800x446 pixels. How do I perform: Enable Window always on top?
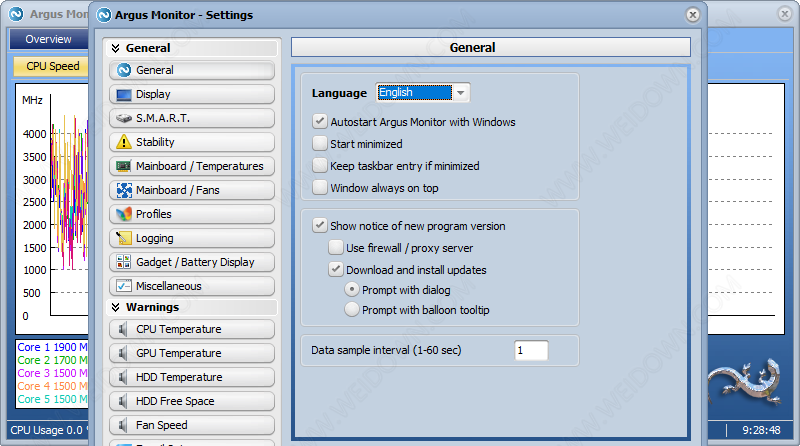click(x=320, y=187)
